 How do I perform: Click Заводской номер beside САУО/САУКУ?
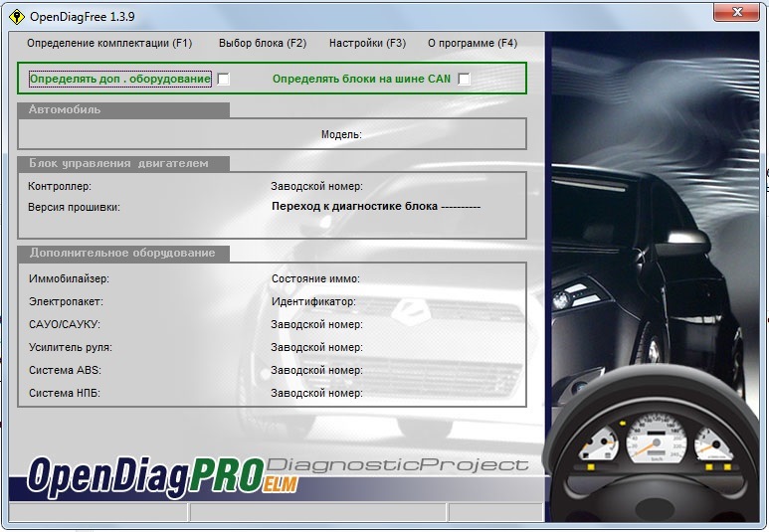[316, 324]
